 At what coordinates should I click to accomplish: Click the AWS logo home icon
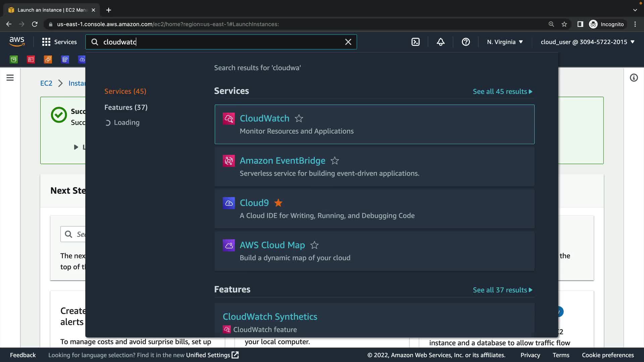click(x=17, y=42)
